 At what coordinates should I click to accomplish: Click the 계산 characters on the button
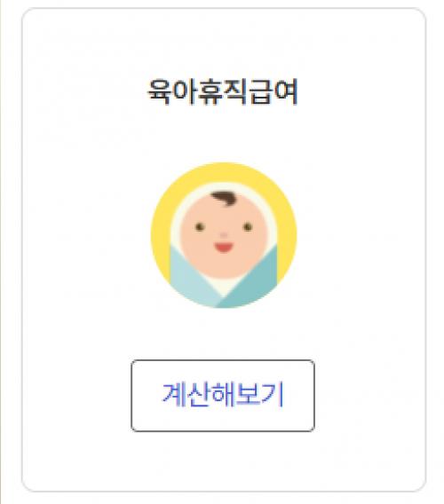186,394
